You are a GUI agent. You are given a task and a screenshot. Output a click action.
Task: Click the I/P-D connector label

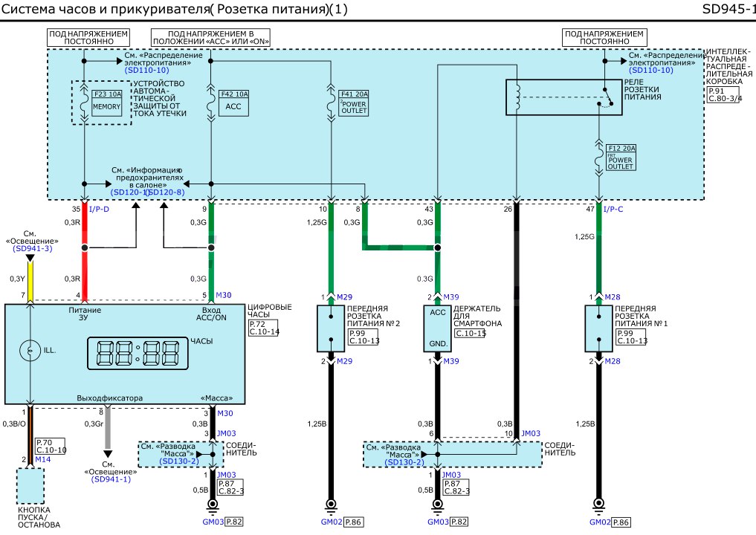click(x=100, y=210)
